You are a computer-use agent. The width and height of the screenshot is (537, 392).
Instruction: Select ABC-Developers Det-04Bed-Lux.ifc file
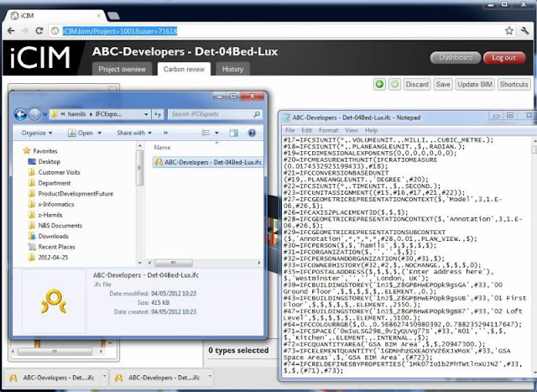(x=208, y=162)
